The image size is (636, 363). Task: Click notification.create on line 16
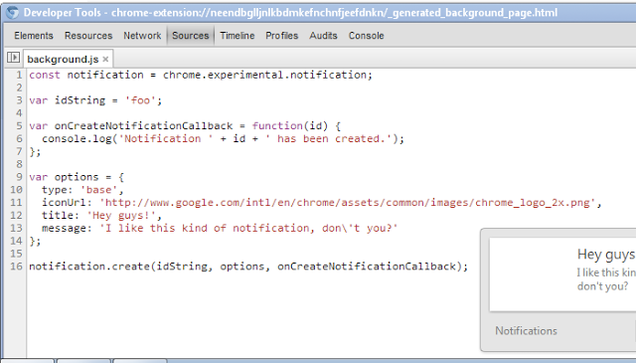coord(89,266)
